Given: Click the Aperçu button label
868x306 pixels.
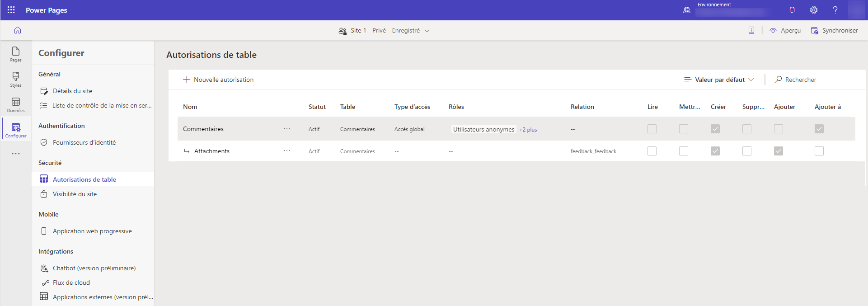Looking at the screenshot, I should pos(791,30).
